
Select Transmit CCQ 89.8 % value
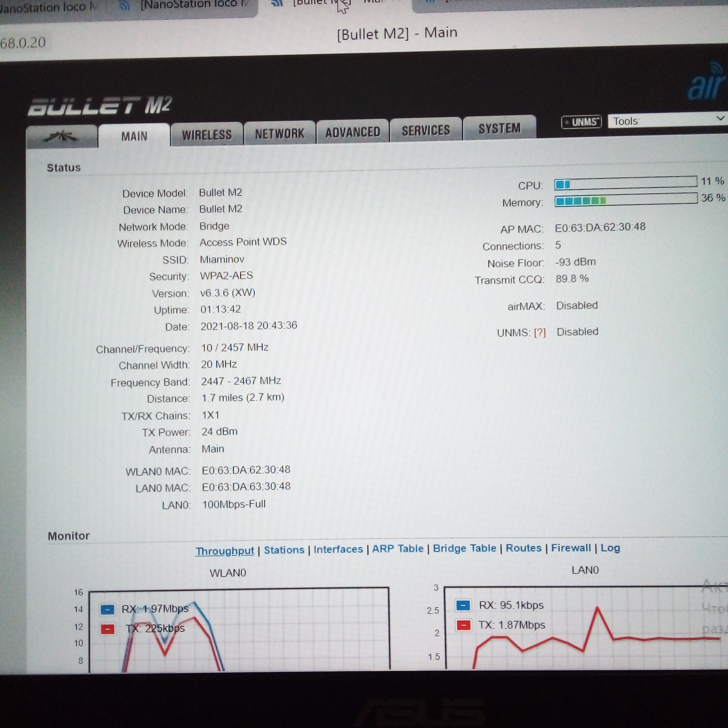tap(572, 279)
